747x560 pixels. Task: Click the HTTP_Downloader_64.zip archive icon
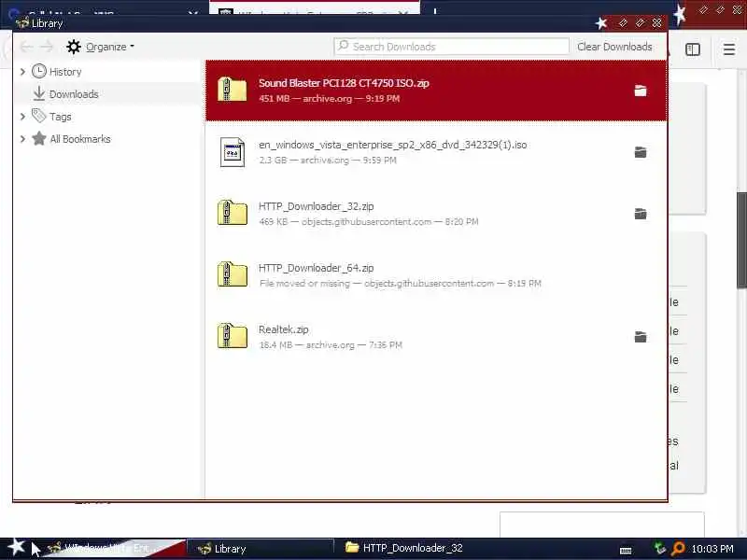(x=232, y=274)
